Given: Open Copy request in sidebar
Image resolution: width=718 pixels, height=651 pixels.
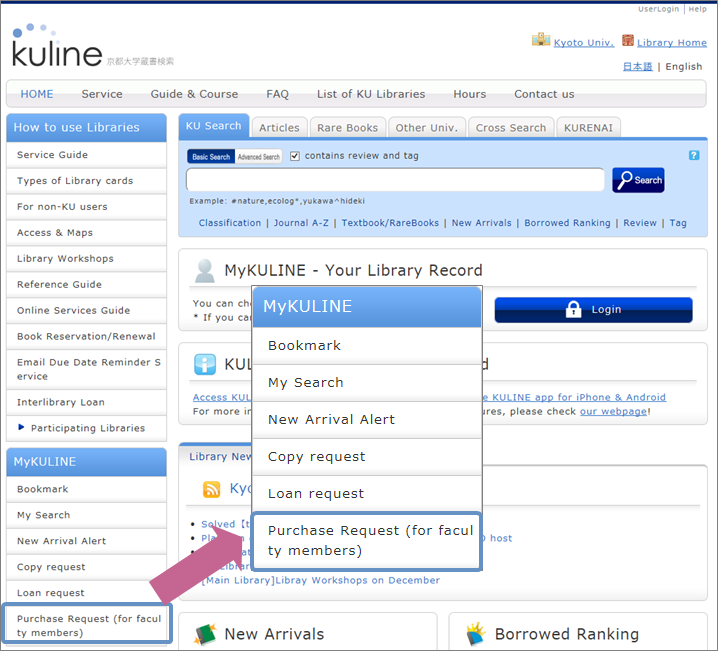Looking at the screenshot, I should pos(87,567).
